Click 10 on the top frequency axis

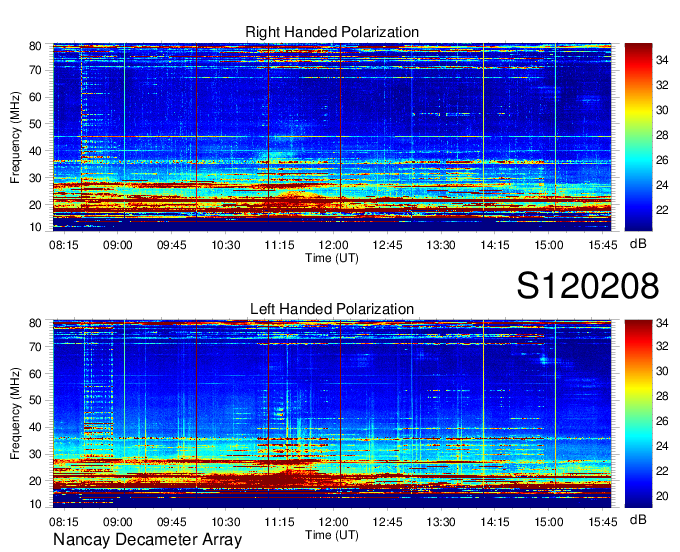[35, 227]
